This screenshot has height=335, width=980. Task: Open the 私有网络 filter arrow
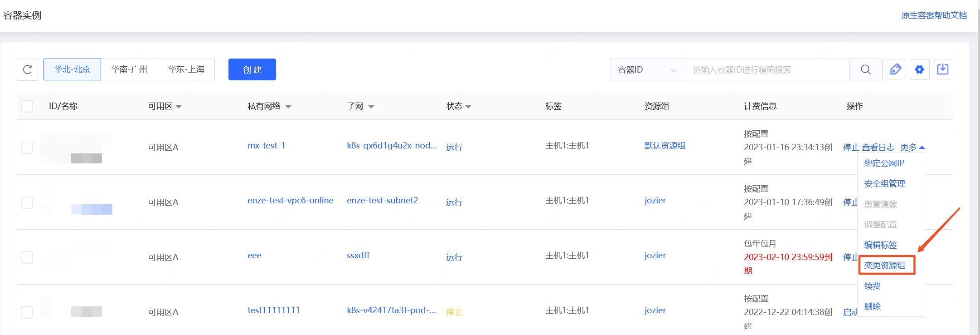click(288, 107)
